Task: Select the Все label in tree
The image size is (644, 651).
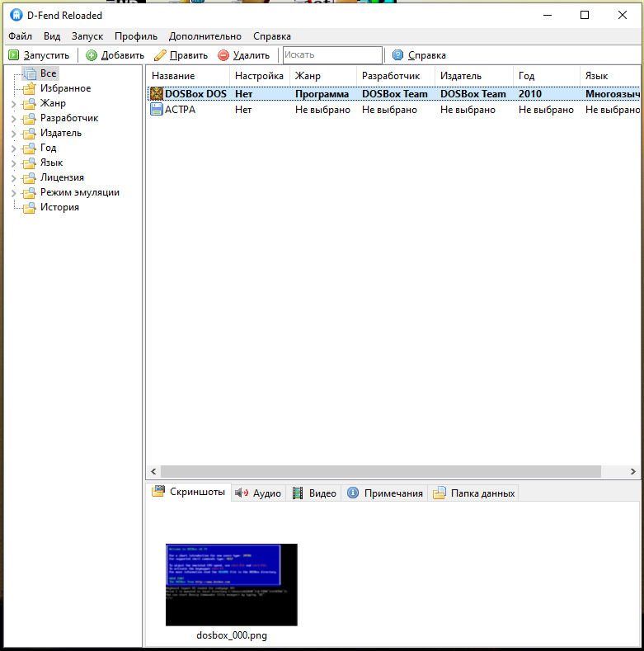Action: click(x=48, y=73)
